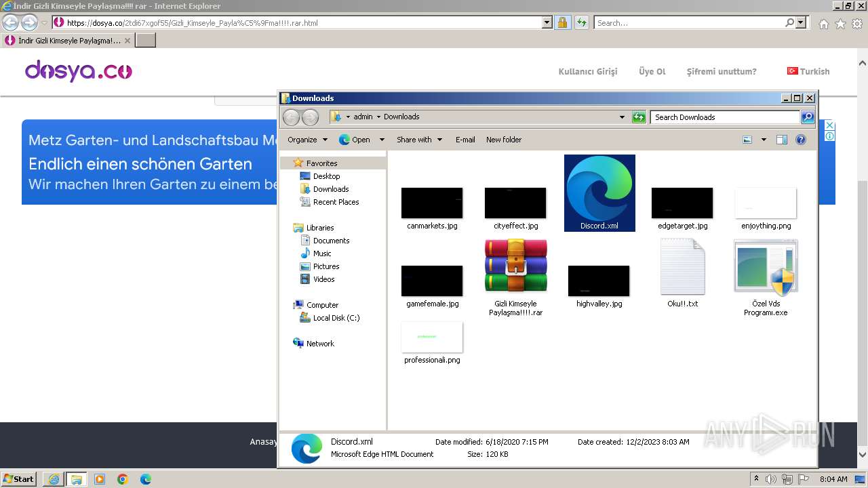Open Local Disk (C:)

tap(336, 318)
